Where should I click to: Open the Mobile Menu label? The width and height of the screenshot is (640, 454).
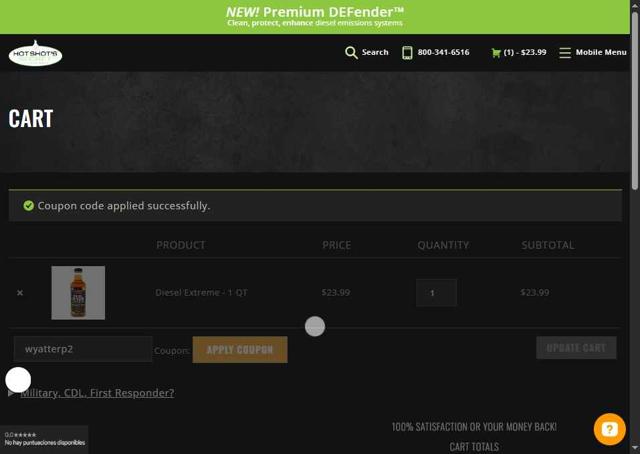[601, 52]
